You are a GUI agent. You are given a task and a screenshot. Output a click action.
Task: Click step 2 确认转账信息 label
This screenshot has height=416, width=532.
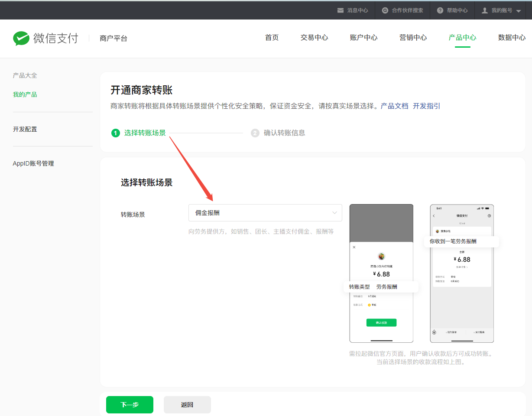coord(285,133)
